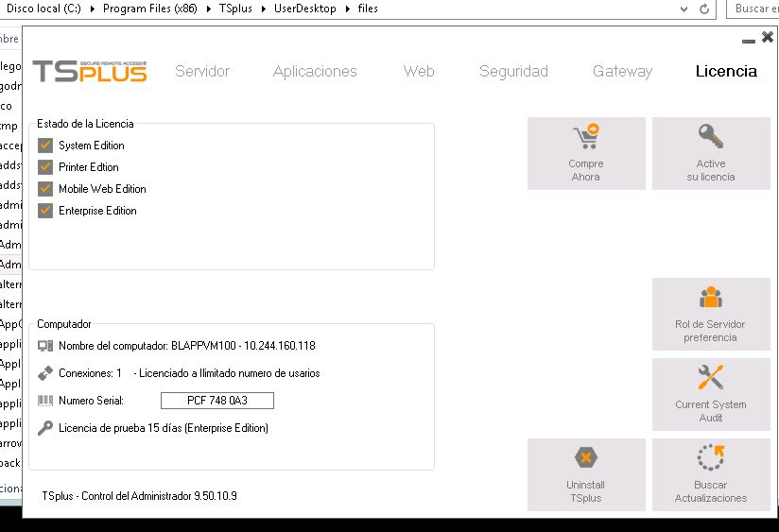
Task: Click the Explorer Buscar search box
Action: tap(753, 9)
